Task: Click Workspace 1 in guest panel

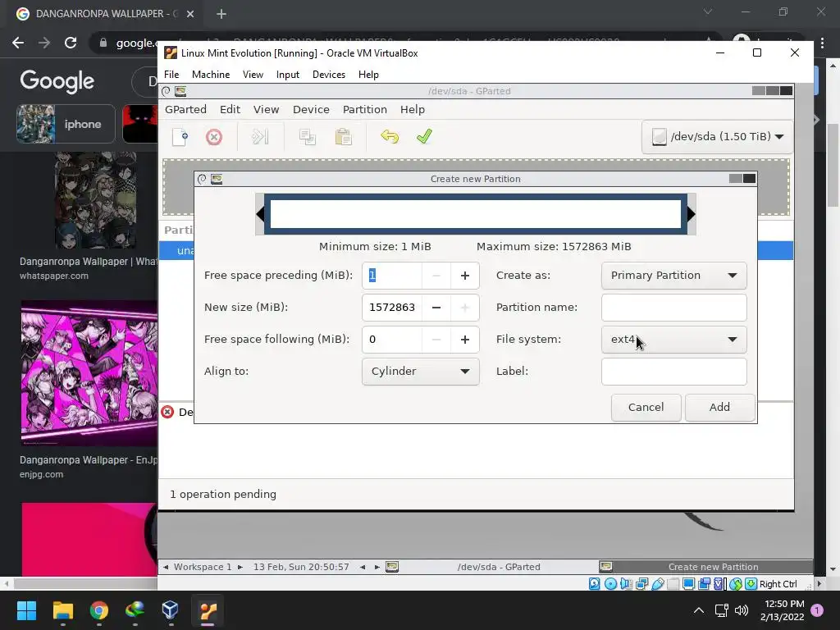Action: (203, 567)
